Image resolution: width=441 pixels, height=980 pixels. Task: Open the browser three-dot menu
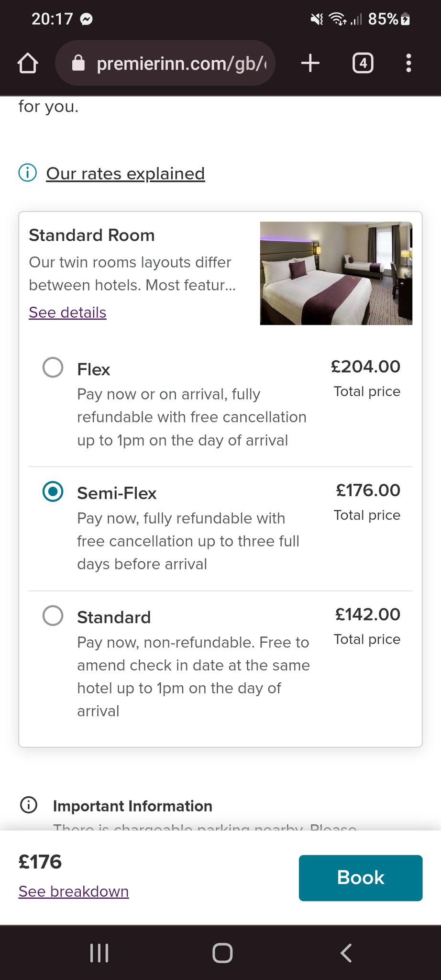pyautogui.click(x=408, y=63)
